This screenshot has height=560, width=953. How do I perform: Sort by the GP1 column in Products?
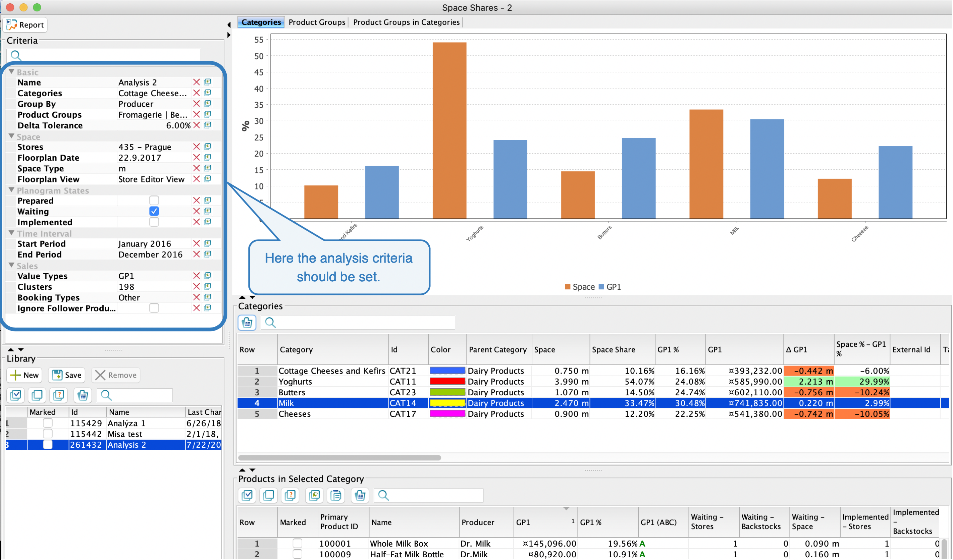[x=545, y=523]
